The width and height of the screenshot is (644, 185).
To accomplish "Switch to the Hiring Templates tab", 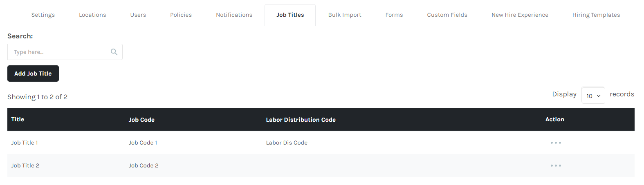I will click(x=596, y=15).
